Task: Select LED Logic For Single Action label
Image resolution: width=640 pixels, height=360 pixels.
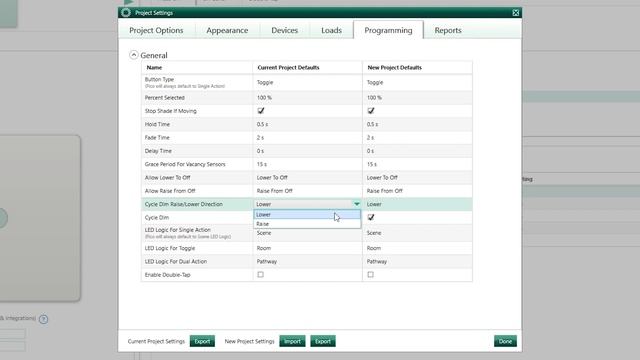Action: click(178, 230)
